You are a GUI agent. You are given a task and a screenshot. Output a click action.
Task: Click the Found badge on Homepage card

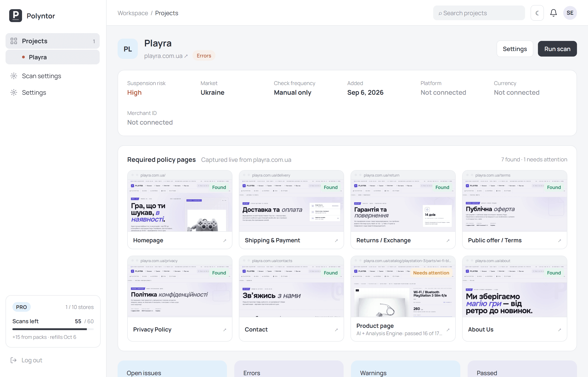click(219, 187)
